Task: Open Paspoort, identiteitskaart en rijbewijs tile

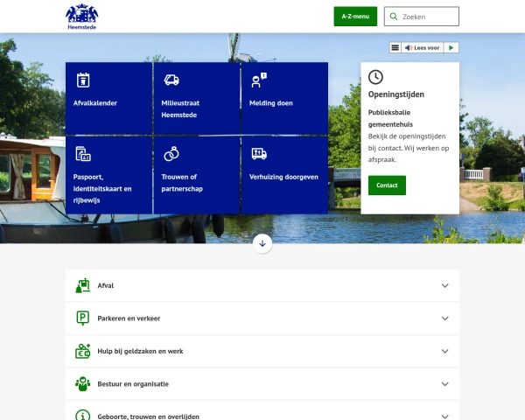Action: pos(109,175)
